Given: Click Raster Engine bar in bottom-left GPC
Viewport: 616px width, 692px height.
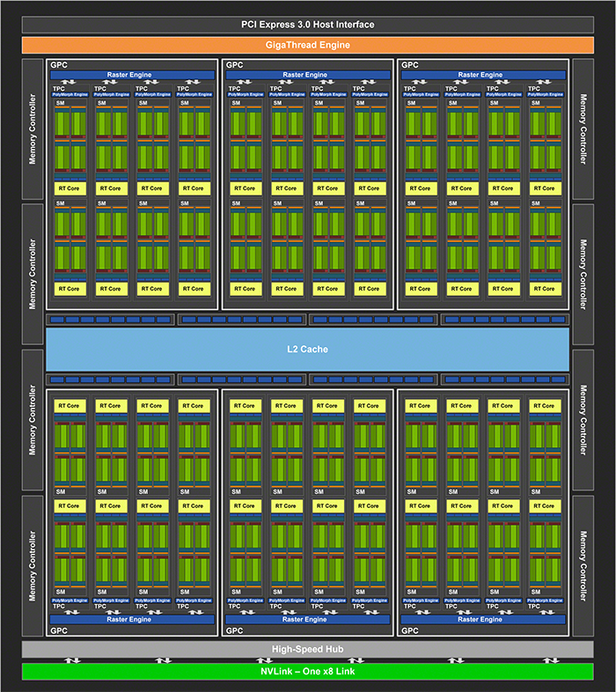Looking at the screenshot, I should [x=132, y=620].
